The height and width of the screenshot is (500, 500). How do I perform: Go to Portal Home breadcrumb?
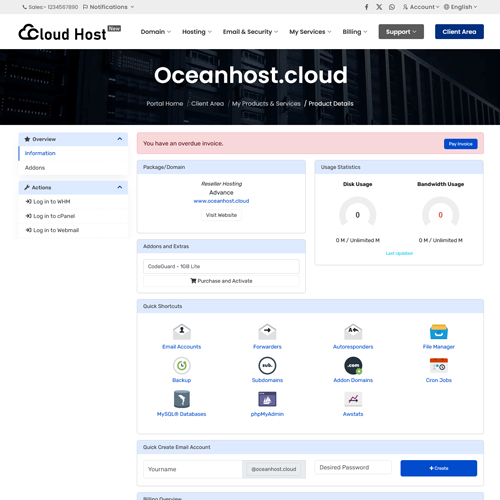(x=165, y=104)
